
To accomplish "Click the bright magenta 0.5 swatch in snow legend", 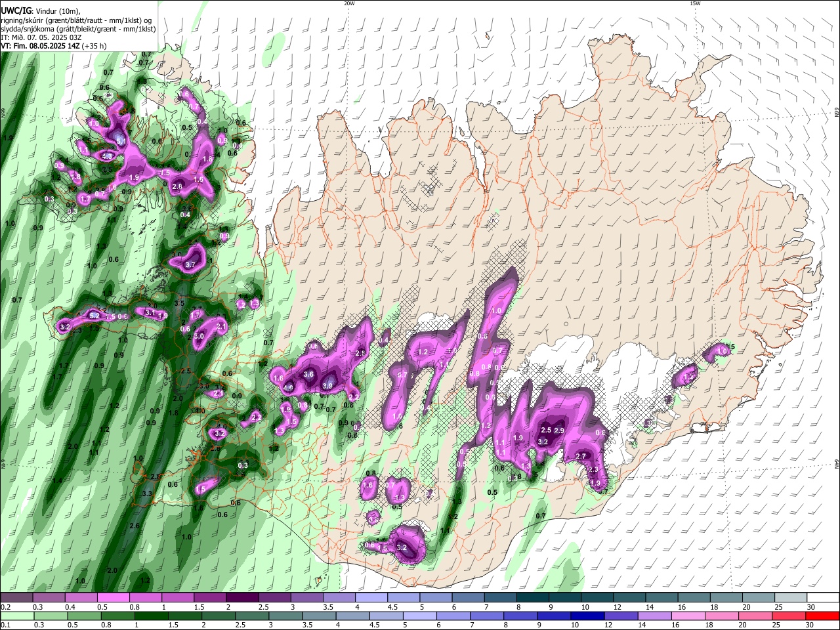I will 114,598.
